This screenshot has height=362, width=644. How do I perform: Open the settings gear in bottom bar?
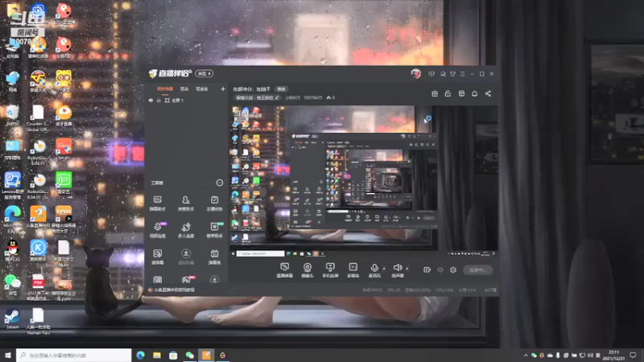point(453,269)
